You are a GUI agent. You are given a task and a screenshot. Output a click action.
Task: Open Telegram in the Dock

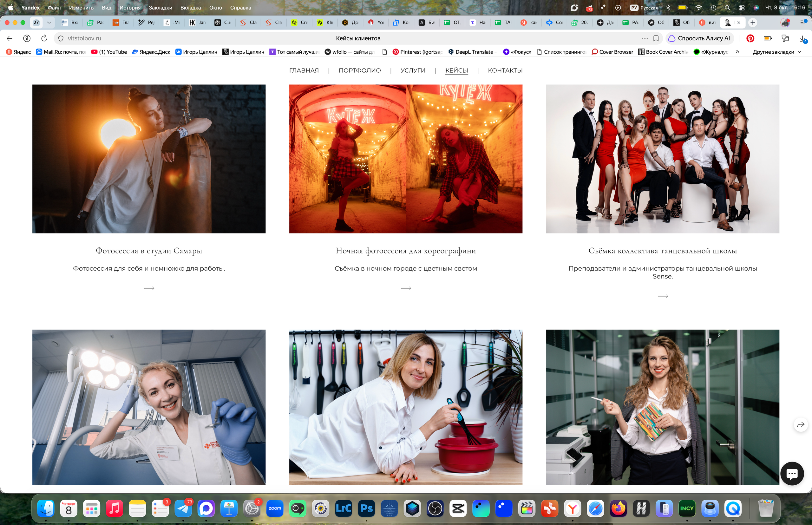point(183,508)
